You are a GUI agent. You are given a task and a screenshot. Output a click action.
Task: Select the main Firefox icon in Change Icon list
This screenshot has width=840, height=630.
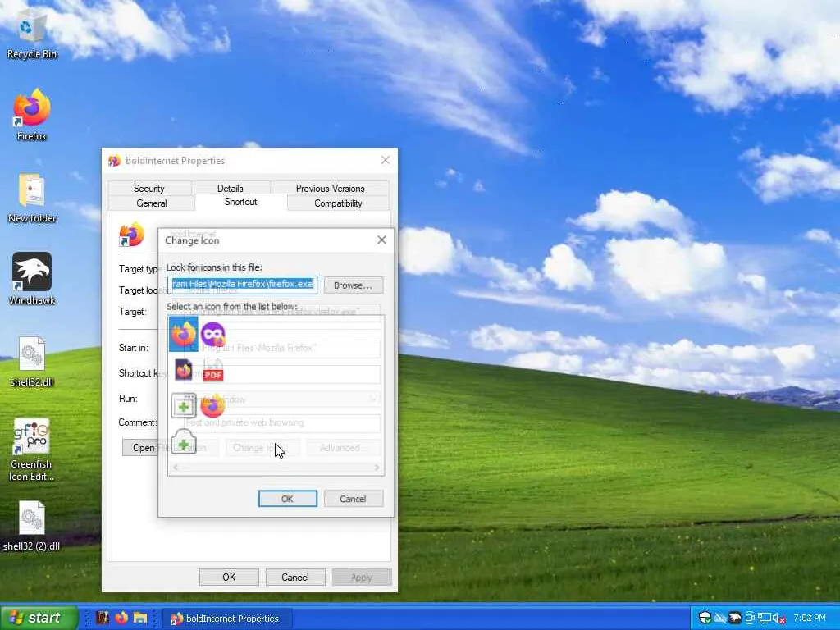click(x=183, y=334)
